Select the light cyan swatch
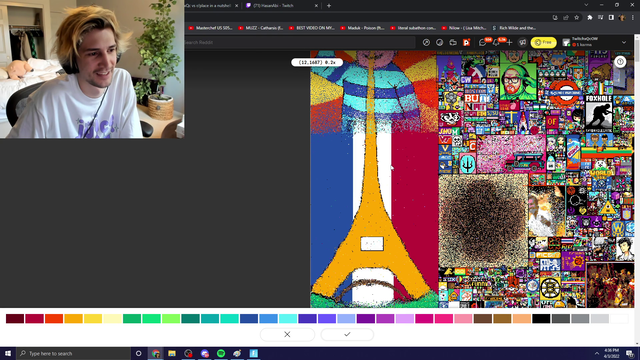The height and width of the screenshot is (360, 640). [x=288, y=318]
